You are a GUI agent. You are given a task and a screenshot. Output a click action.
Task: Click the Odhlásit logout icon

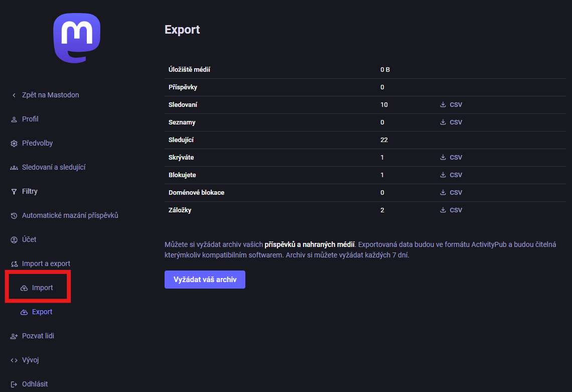point(14,384)
